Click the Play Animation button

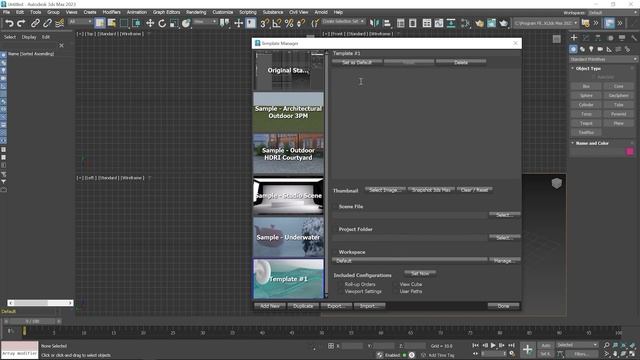pyautogui.click(x=493, y=345)
